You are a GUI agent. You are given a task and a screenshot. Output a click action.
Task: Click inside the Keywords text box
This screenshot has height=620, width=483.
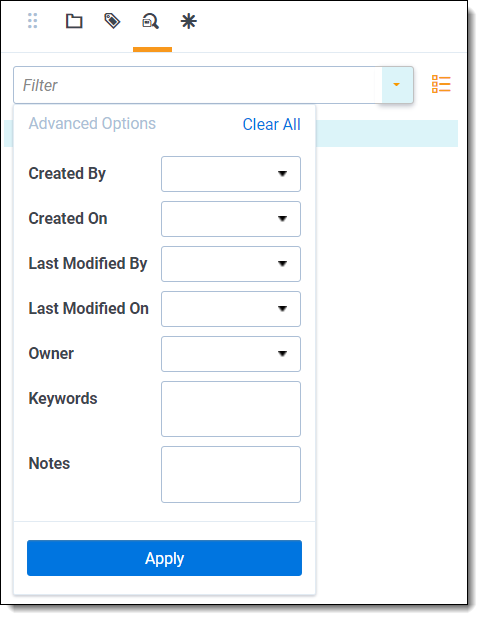pyautogui.click(x=231, y=409)
